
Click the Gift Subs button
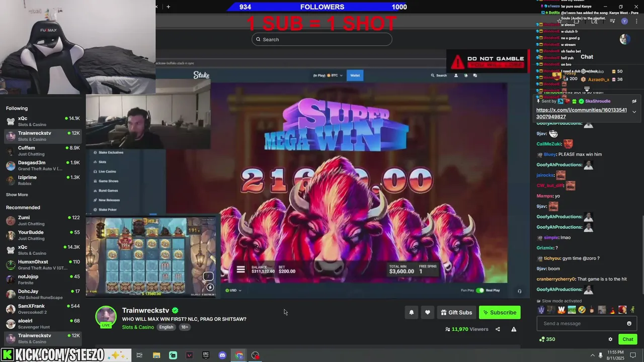(x=456, y=312)
